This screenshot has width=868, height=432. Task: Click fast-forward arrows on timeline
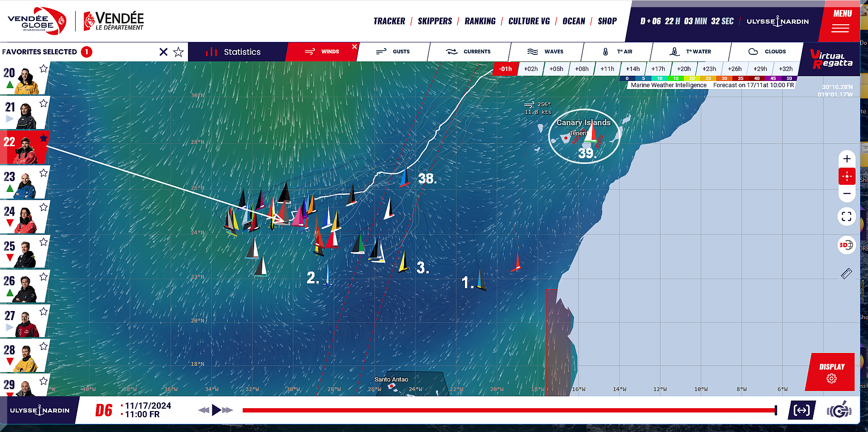pos(227,410)
